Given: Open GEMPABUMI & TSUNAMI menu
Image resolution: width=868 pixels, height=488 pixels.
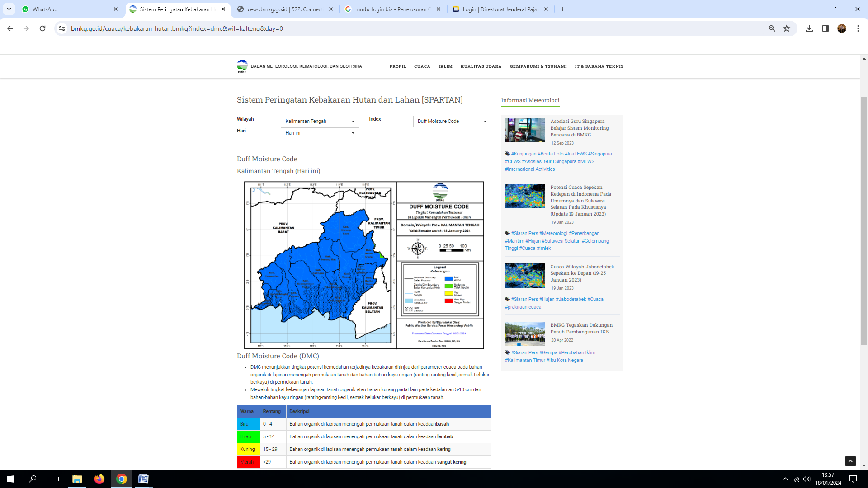Looking at the screenshot, I should pyautogui.click(x=538, y=66).
